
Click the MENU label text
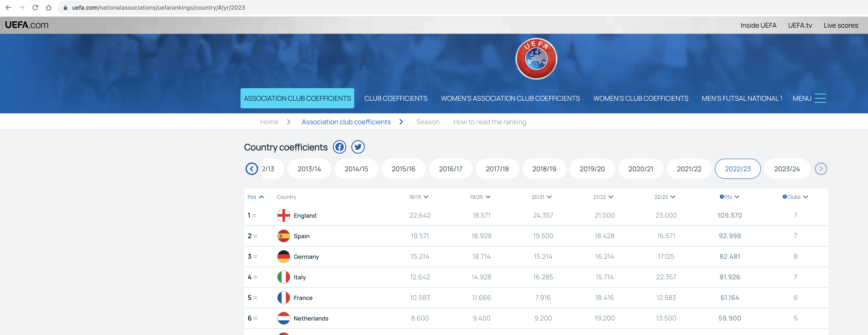pos(802,98)
